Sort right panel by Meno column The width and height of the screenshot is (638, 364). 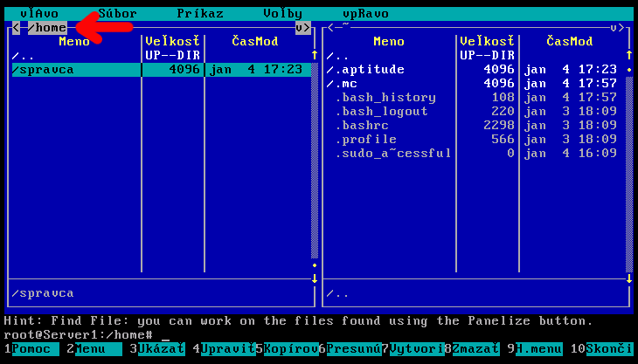click(x=389, y=41)
